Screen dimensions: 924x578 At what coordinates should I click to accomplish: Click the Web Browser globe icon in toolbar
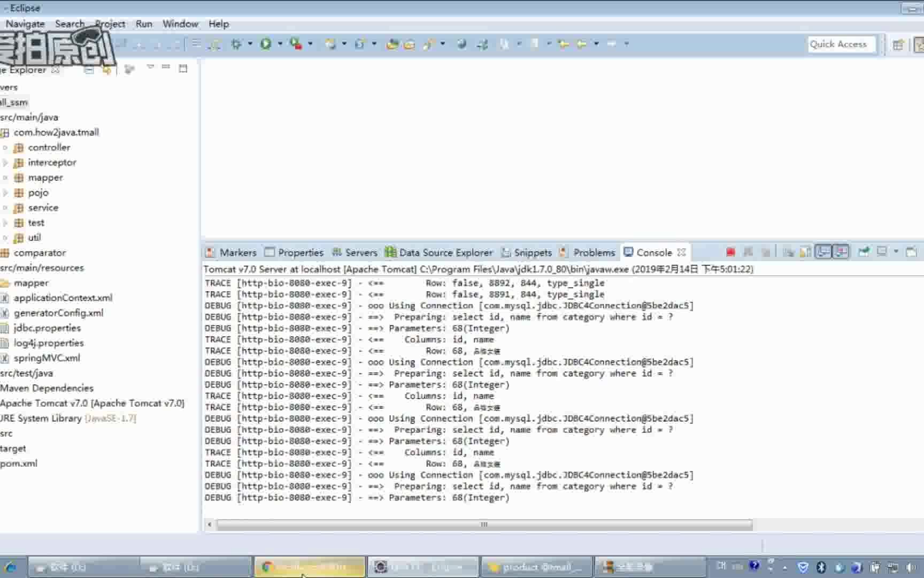pos(461,44)
